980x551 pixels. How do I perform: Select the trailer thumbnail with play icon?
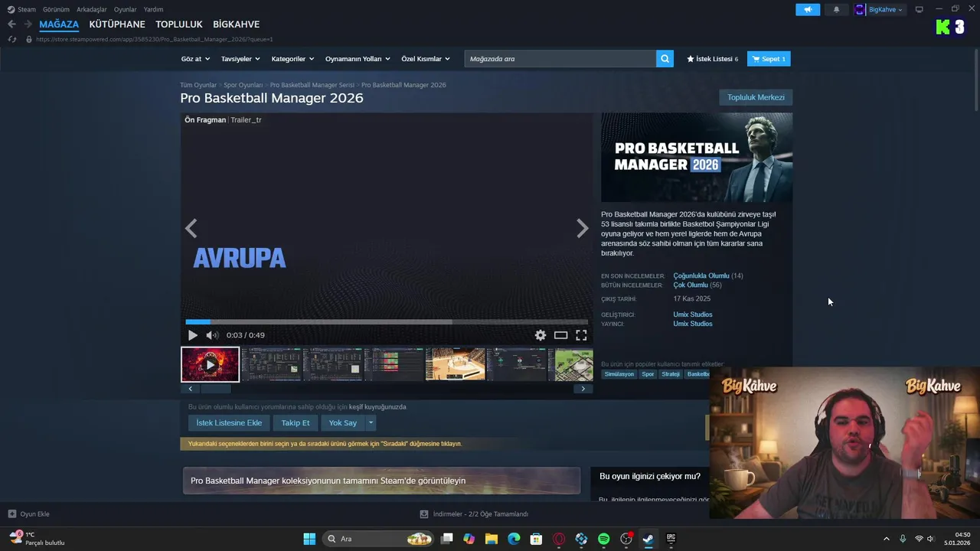(210, 364)
